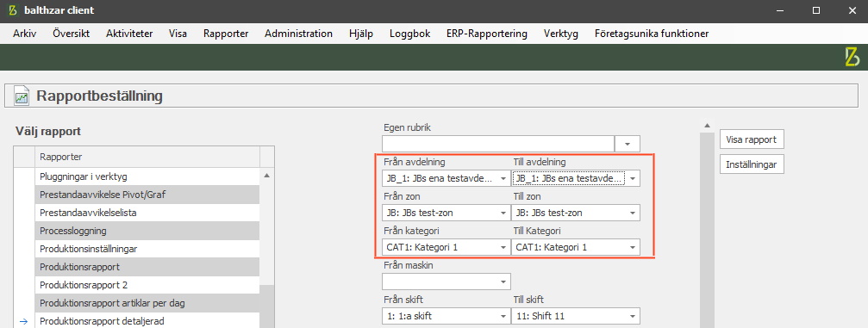Click the Balthzar logo in green banner
The height and width of the screenshot is (328, 868).
coord(852,57)
